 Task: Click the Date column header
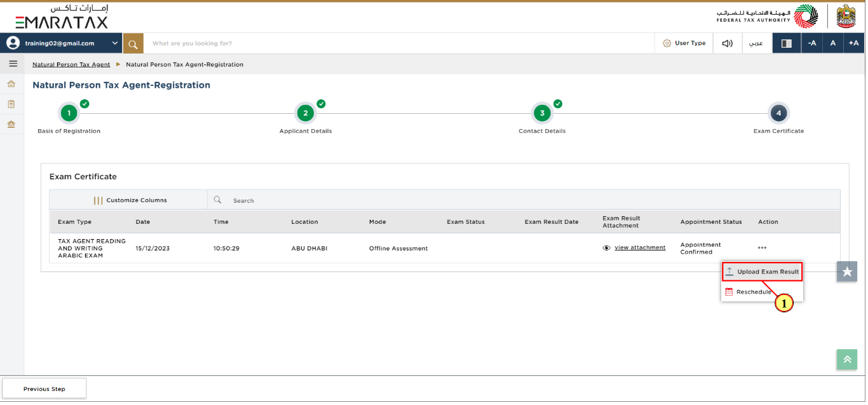coord(143,222)
